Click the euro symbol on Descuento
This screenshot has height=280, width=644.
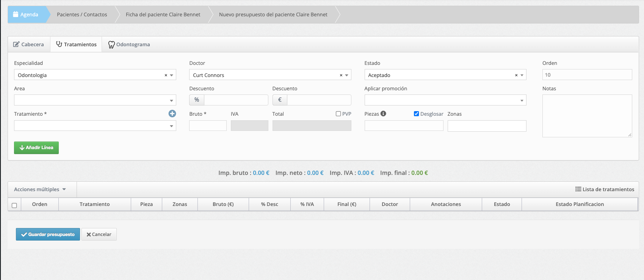click(x=280, y=100)
